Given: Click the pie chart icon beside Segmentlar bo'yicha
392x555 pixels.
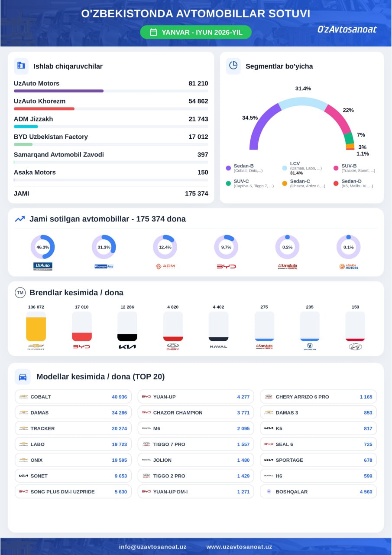Looking at the screenshot, I should click(233, 66).
